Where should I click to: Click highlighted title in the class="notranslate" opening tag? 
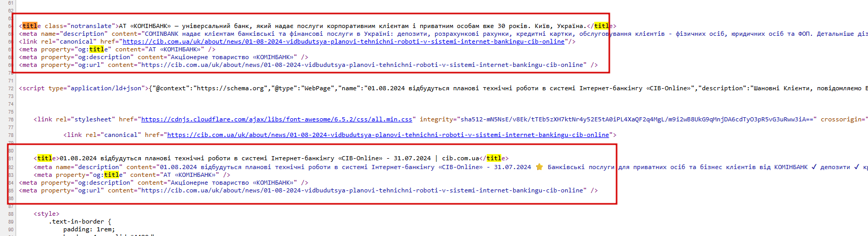point(30,26)
